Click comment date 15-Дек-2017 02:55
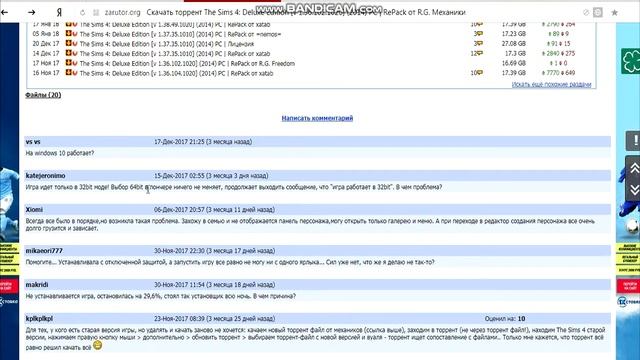640x360 pixels. [x=179, y=176]
